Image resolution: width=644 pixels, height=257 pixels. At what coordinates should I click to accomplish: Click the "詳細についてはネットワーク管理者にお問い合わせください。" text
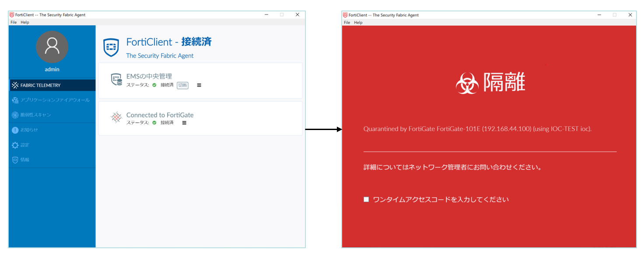pos(453,168)
